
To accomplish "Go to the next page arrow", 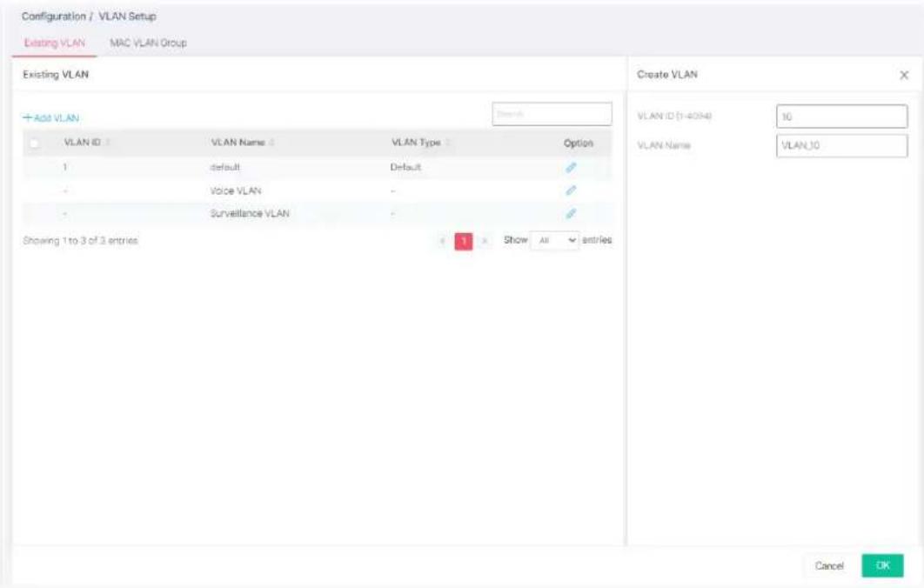I will click(x=485, y=240).
